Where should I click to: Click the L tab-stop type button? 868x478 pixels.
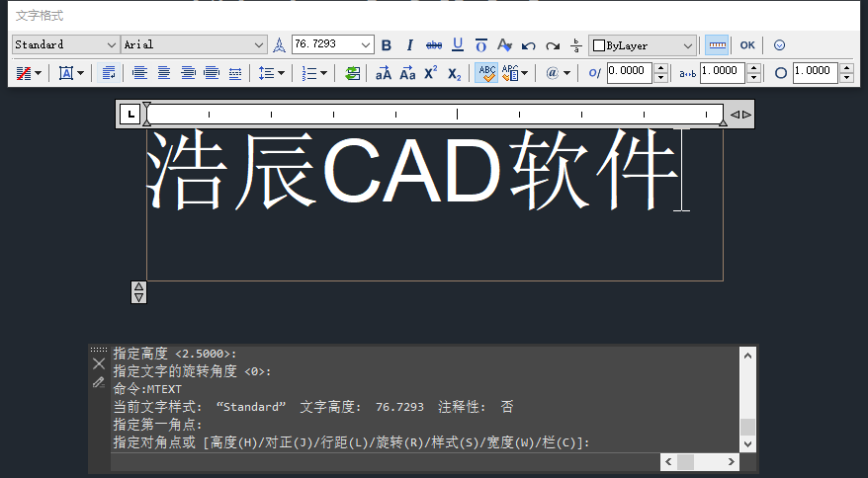tap(130, 115)
